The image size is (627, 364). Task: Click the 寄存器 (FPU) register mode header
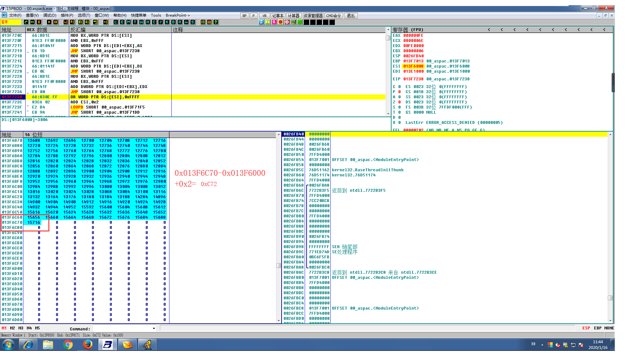coord(408,30)
